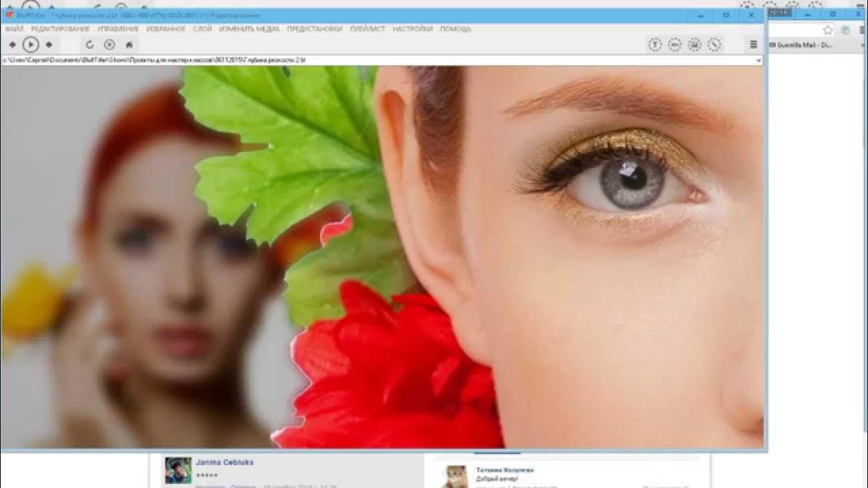Click the stop icon in the toolbar
The width and height of the screenshot is (868, 488).
109,45
